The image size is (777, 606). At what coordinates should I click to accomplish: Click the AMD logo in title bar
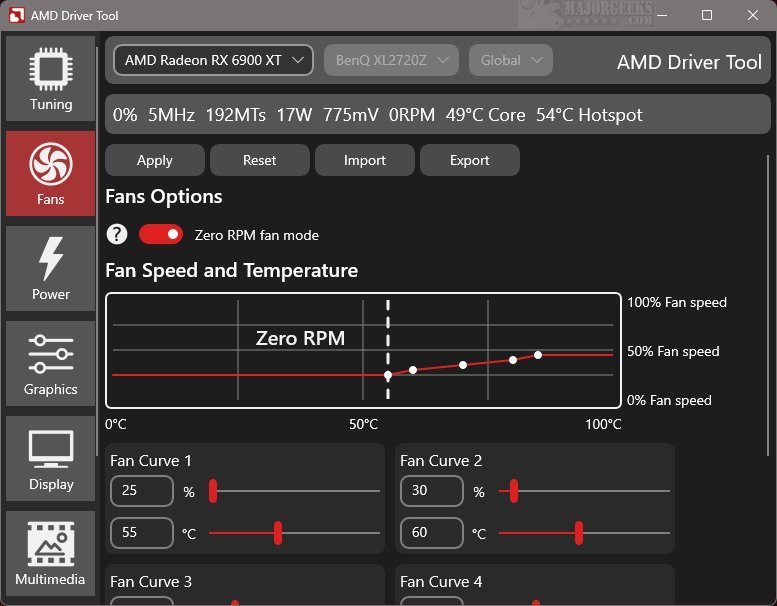tap(15, 15)
